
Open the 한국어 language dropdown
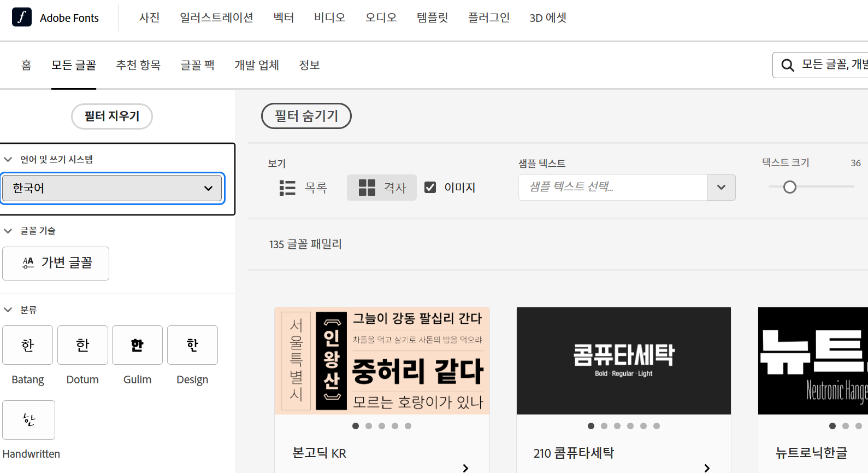(112, 188)
